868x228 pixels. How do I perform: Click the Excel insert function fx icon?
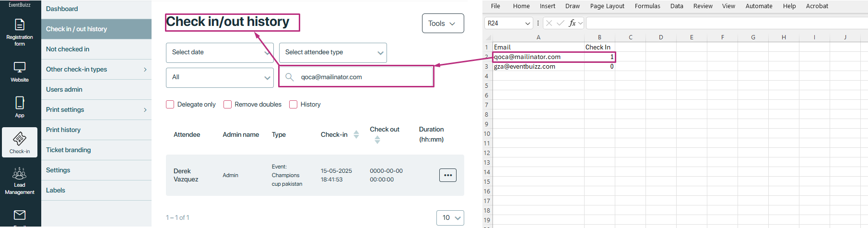click(x=572, y=23)
